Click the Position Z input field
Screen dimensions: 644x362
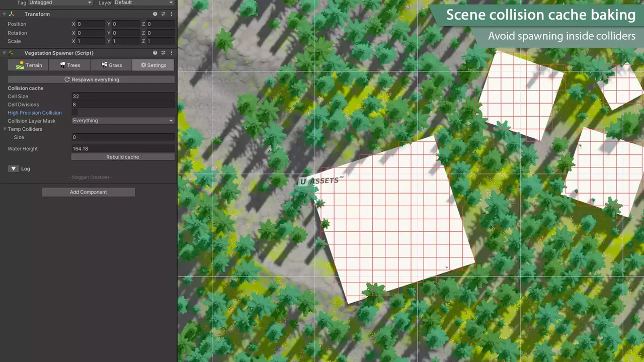[x=160, y=24]
